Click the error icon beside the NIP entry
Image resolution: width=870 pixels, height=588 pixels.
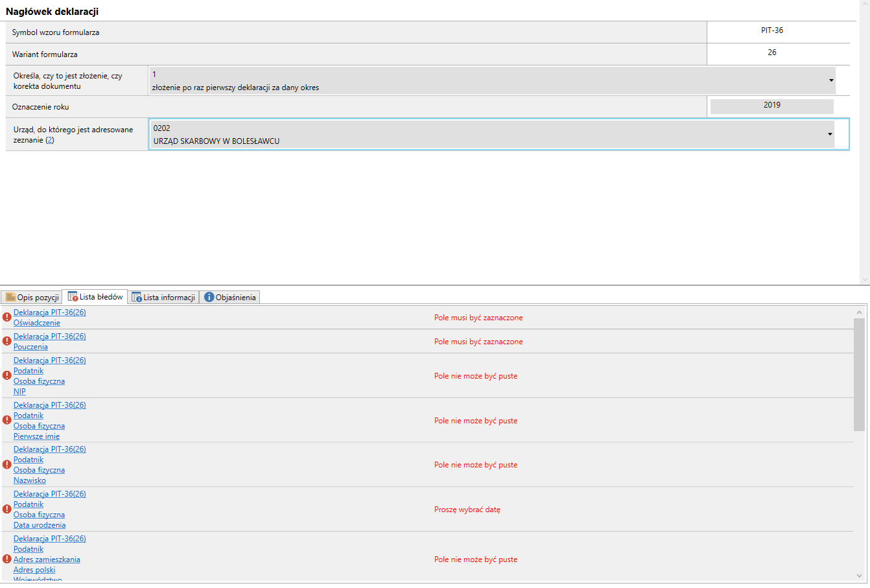click(6, 375)
